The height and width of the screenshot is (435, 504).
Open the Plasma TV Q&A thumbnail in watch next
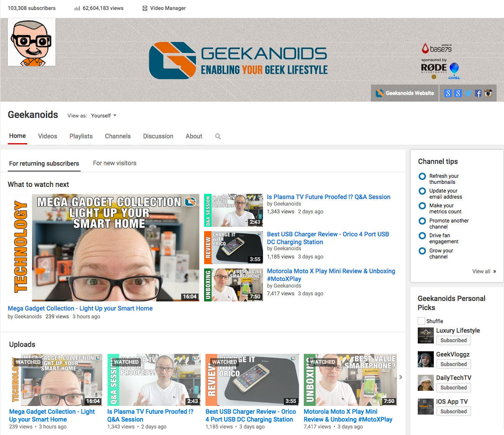[x=233, y=210]
